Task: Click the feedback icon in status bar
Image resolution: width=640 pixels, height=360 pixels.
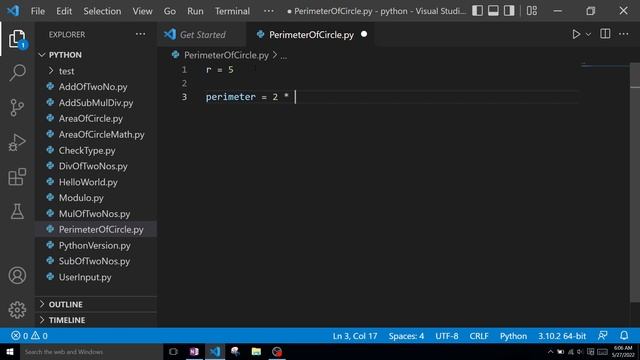Action: pos(602,336)
